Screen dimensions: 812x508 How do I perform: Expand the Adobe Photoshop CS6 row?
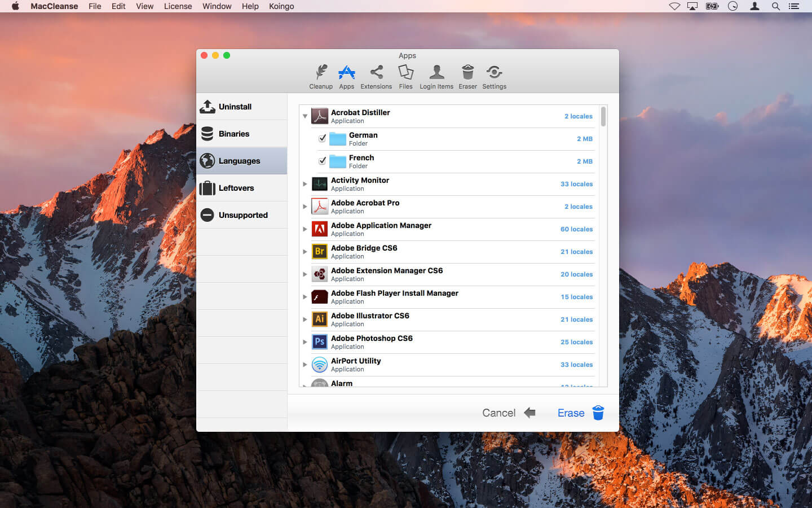coord(305,342)
